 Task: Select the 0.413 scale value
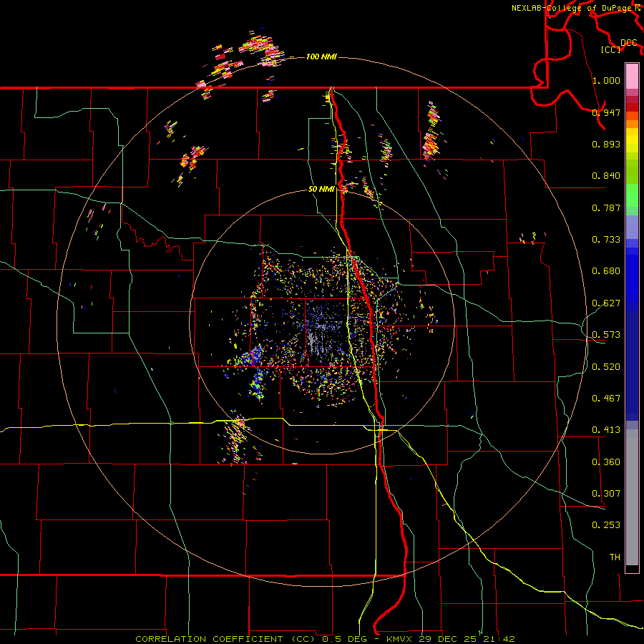click(606, 430)
